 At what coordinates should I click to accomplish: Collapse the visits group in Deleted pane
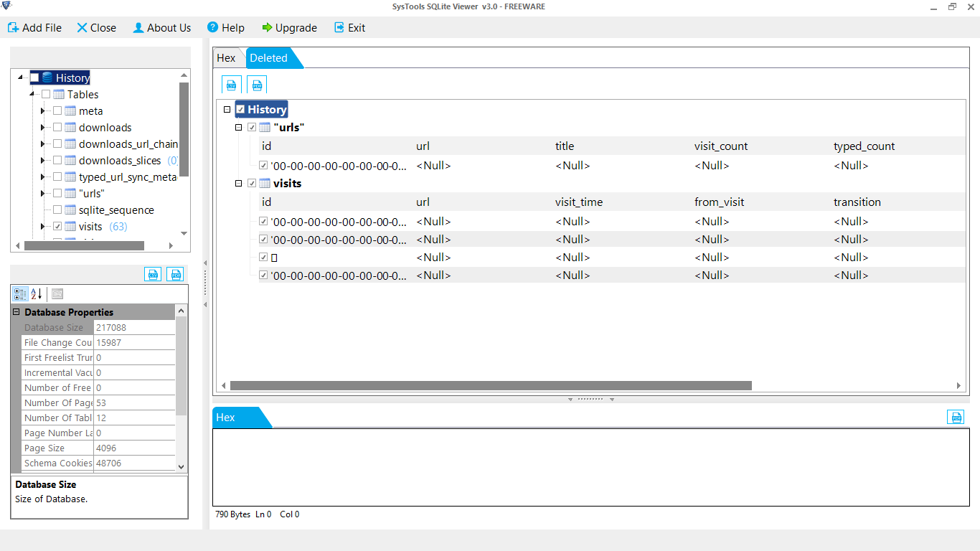pos(239,183)
